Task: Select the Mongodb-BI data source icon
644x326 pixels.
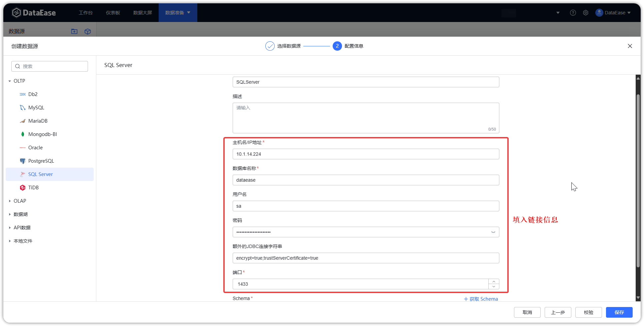Action: tap(22, 134)
